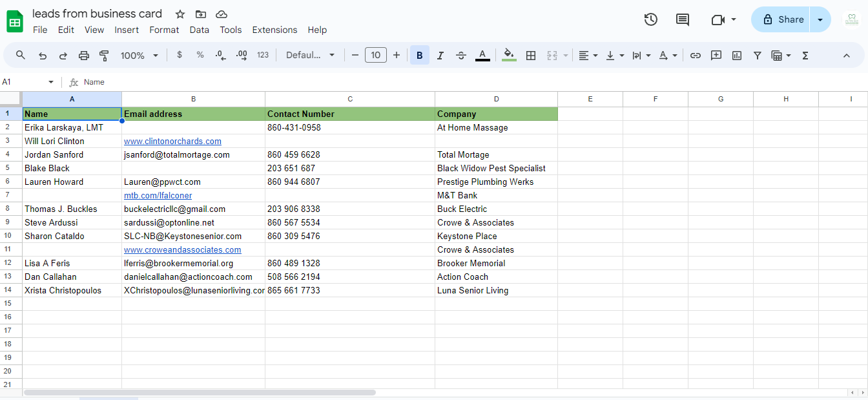Open the Edit menu
Viewport: 868px width, 400px height.
(x=66, y=30)
